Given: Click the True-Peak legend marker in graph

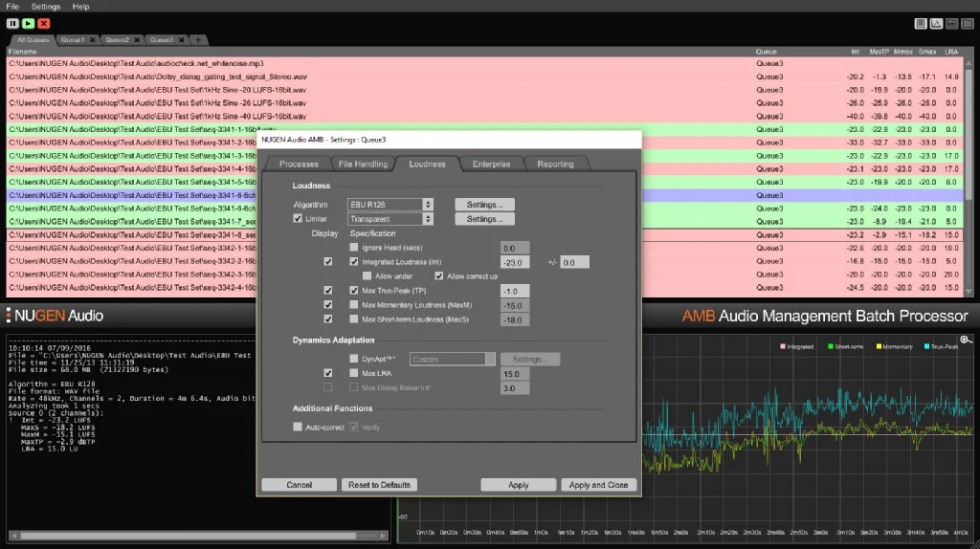Looking at the screenshot, I should coord(926,346).
